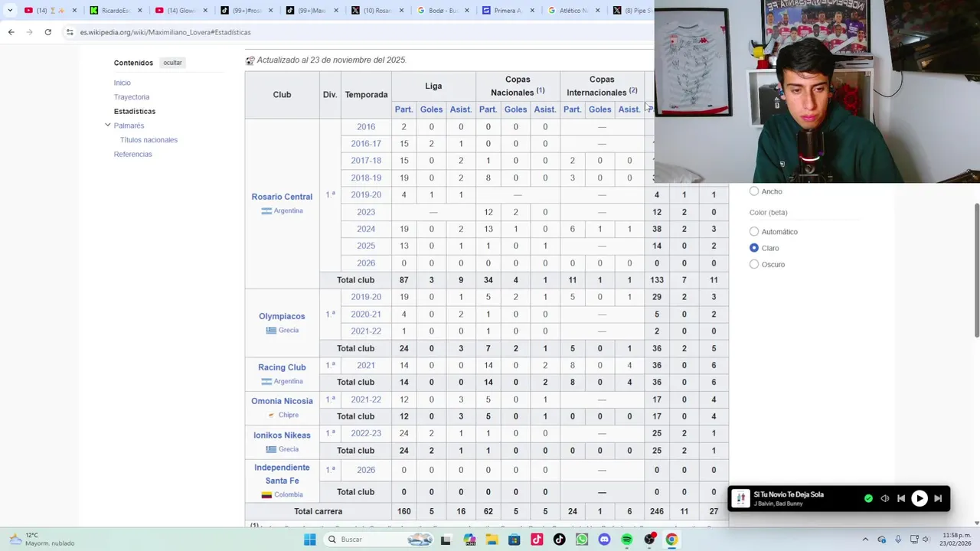This screenshot has height=551, width=980.
Task: Open the album art thumbnail in miniplayer
Action: coord(740,499)
